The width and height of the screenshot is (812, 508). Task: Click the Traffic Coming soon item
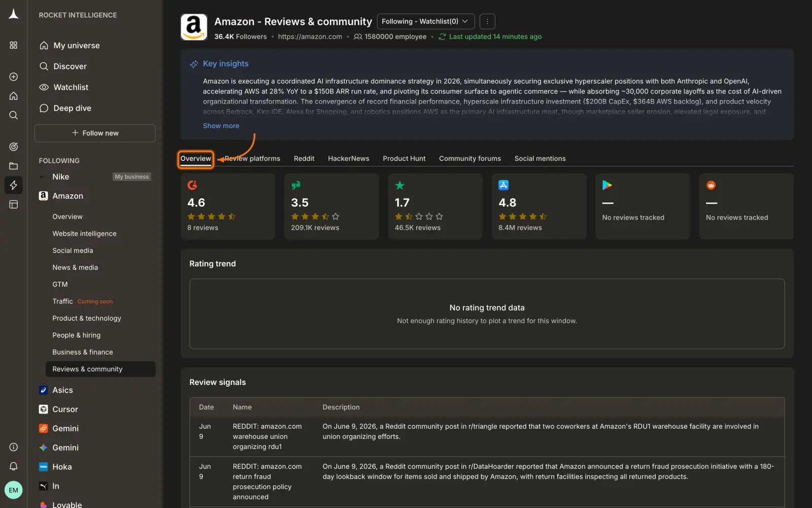click(82, 302)
